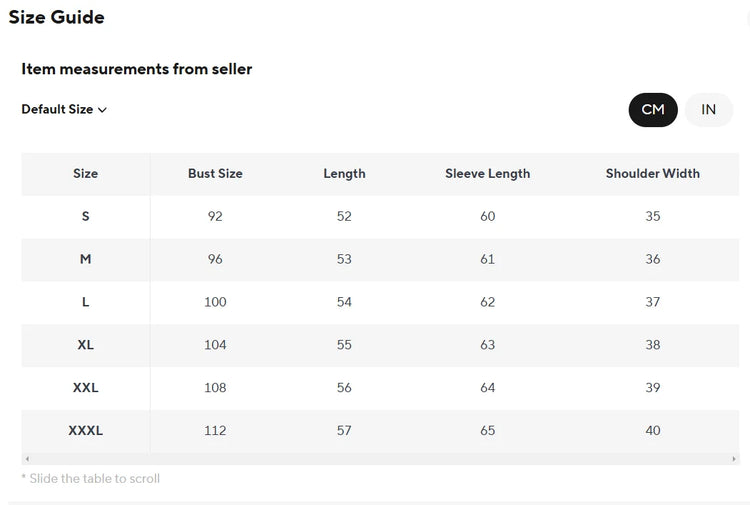The height and width of the screenshot is (505, 750).
Task: Select the XL size row label
Action: 86,345
